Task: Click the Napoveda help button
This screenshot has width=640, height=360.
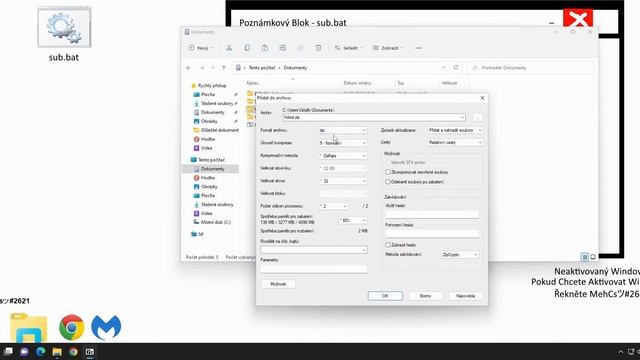Action: pos(466,296)
